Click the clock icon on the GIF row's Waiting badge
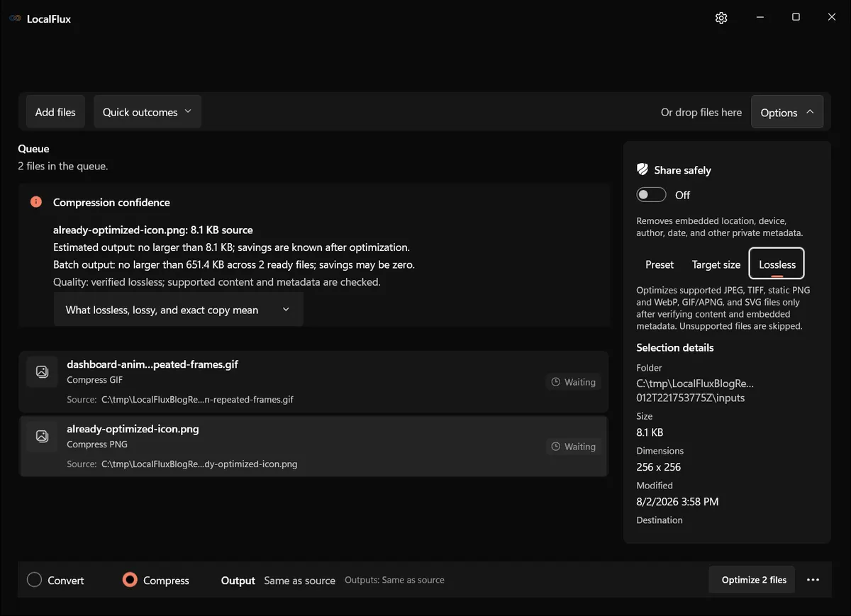The width and height of the screenshot is (851, 616). coord(557,382)
